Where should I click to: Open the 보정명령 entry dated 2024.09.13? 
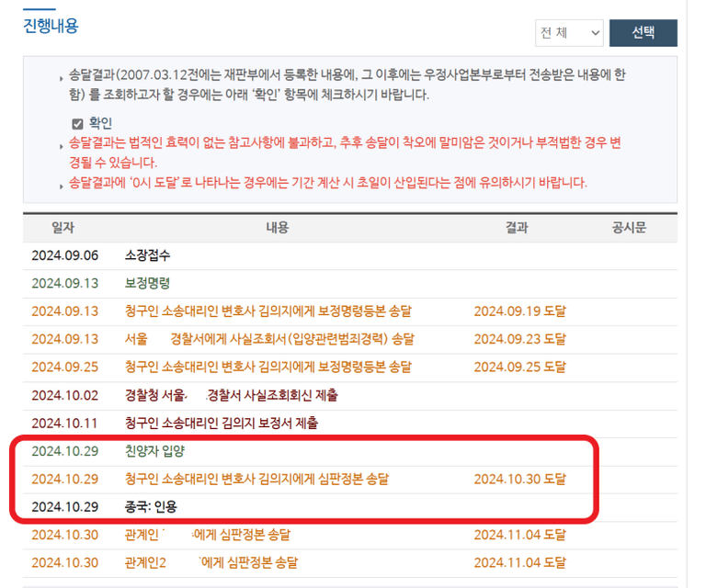click(x=147, y=283)
